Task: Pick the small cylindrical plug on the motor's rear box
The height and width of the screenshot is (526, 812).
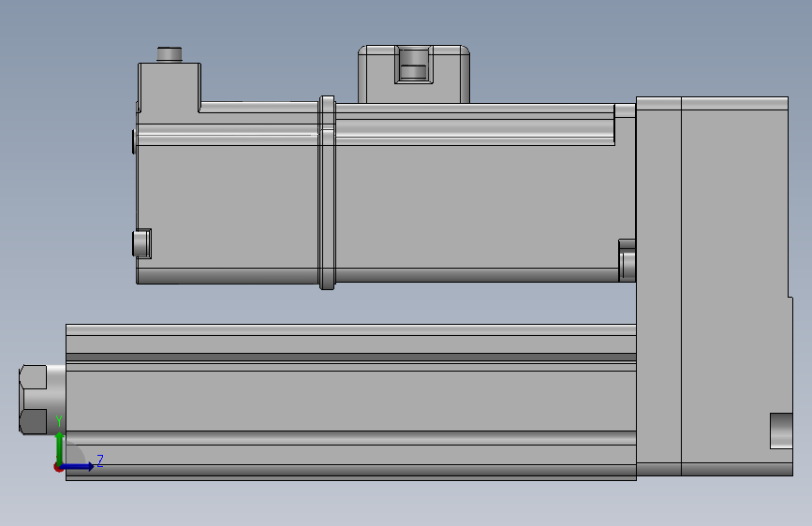Action: coord(170,54)
